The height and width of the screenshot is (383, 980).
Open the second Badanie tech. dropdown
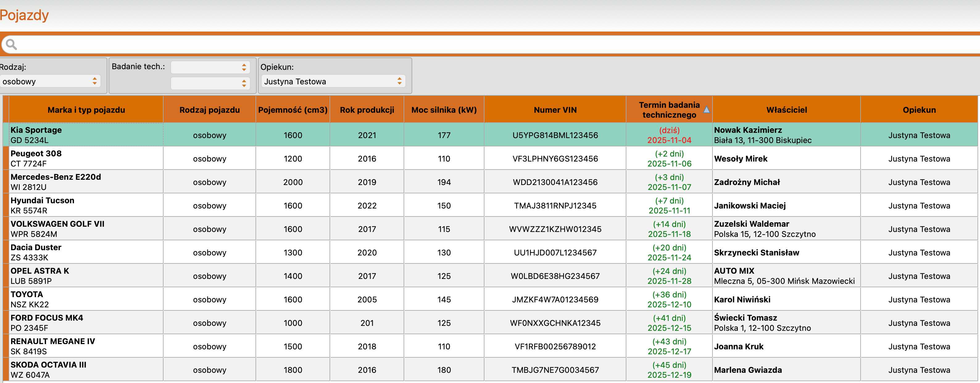tap(210, 83)
